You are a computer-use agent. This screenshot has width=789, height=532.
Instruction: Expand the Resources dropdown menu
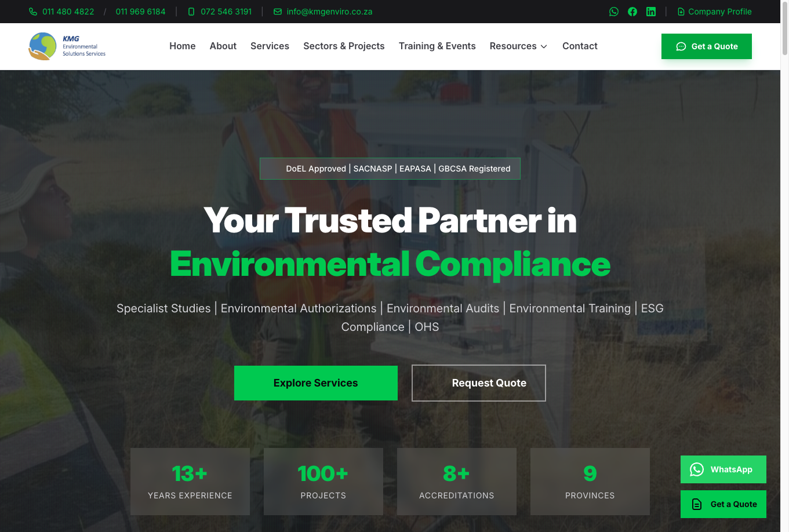coord(518,46)
